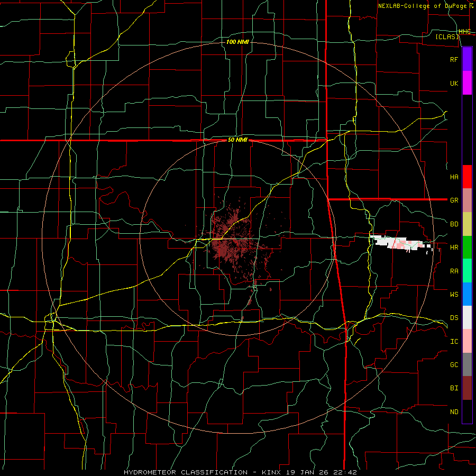
Task: Click the RA legend label
Action: [454, 271]
